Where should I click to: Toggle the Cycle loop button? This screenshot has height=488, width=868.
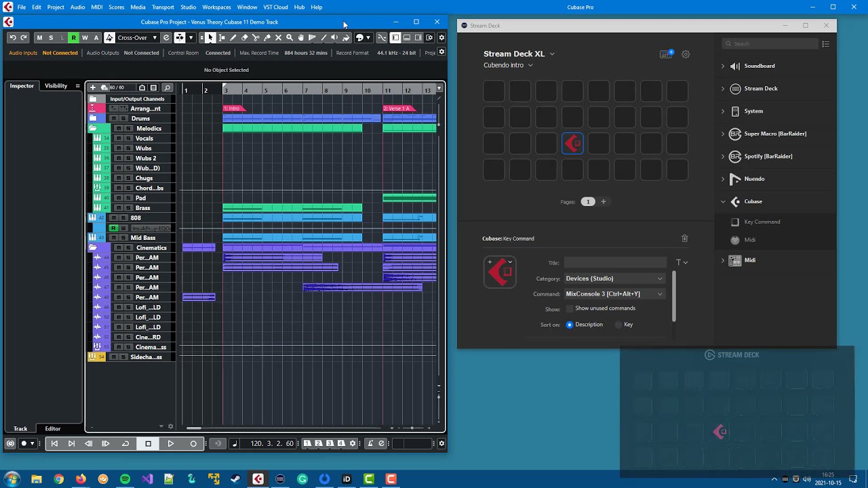[x=125, y=444]
